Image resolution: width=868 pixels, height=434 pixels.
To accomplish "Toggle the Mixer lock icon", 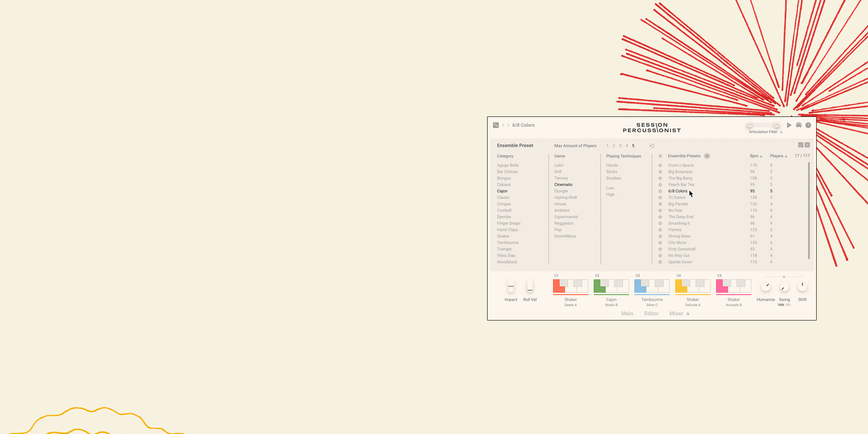I will [x=688, y=313].
